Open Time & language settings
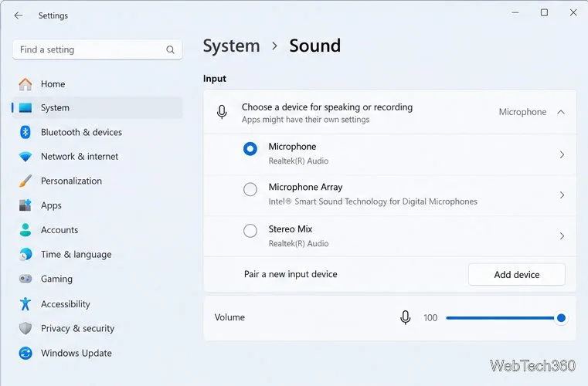The height and width of the screenshot is (386, 588). (97, 254)
